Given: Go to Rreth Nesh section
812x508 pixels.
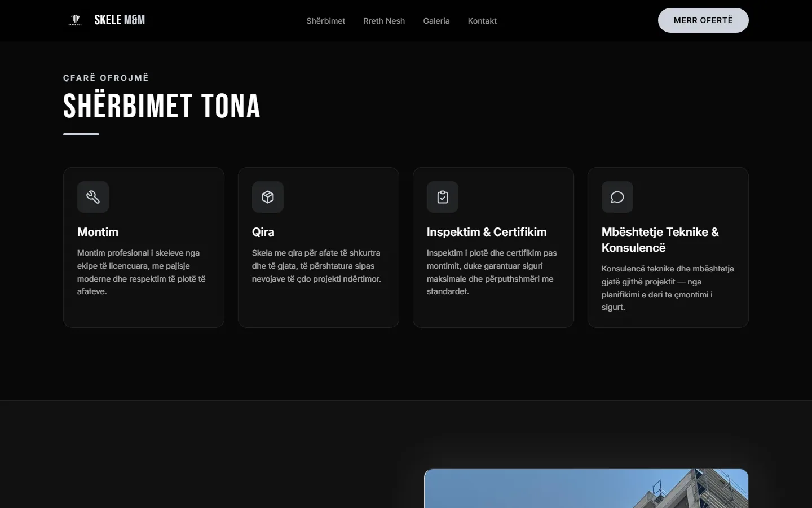Looking at the screenshot, I should [384, 21].
